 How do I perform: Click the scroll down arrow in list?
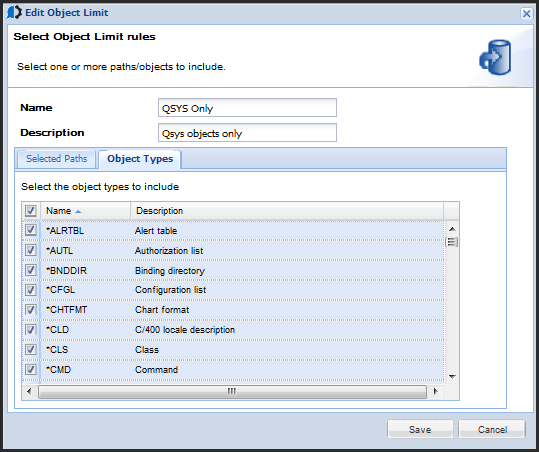pyautogui.click(x=452, y=377)
